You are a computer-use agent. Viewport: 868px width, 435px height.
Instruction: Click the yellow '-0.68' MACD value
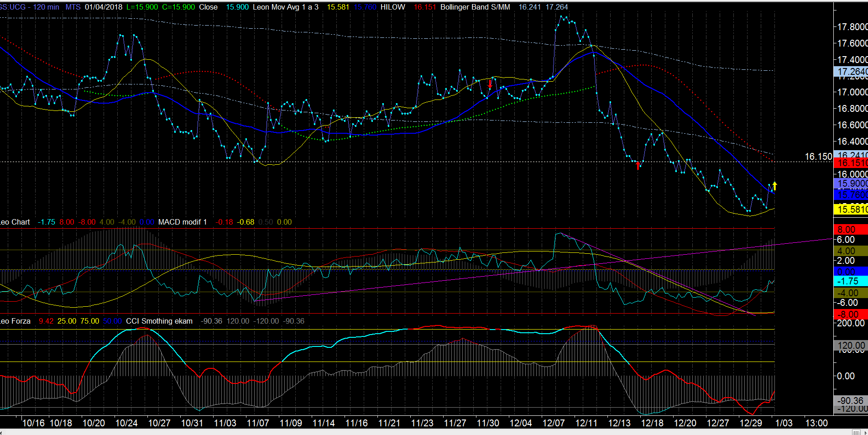click(x=246, y=222)
